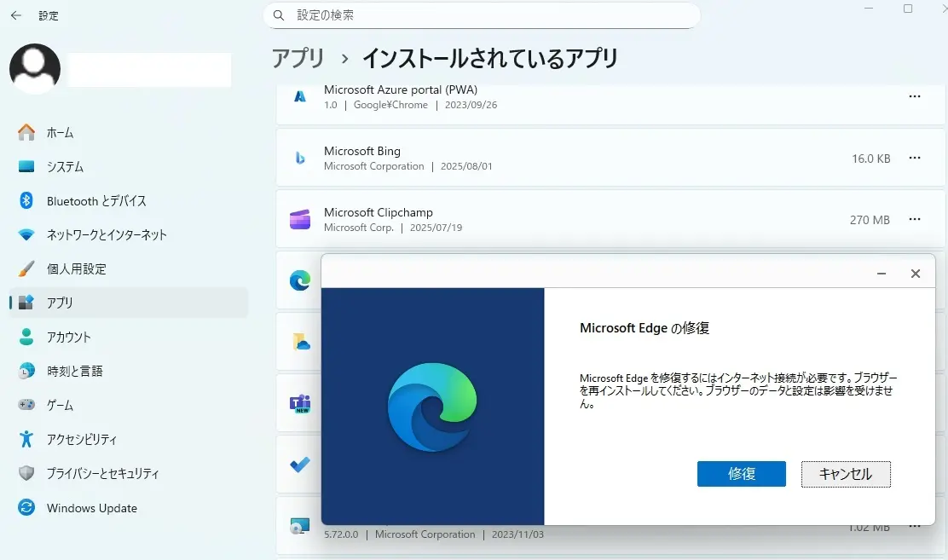
Task: Click the back arrow in Settings
Action: [x=16, y=15]
